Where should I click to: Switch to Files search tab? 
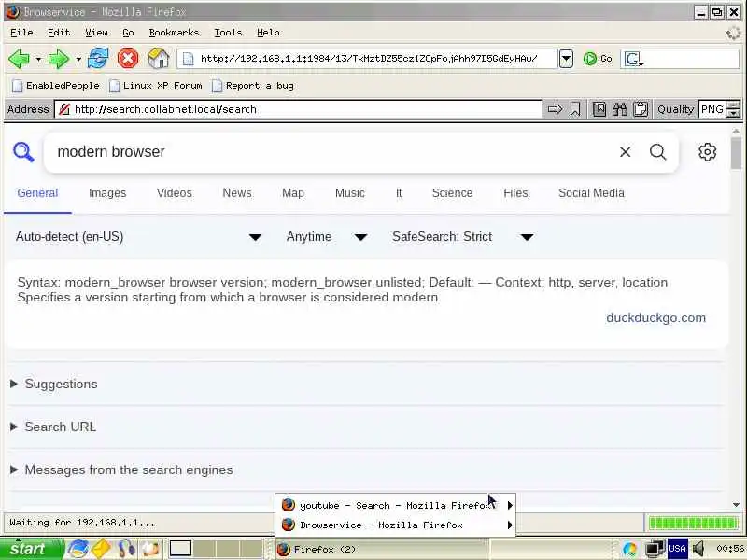coord(515,193)
